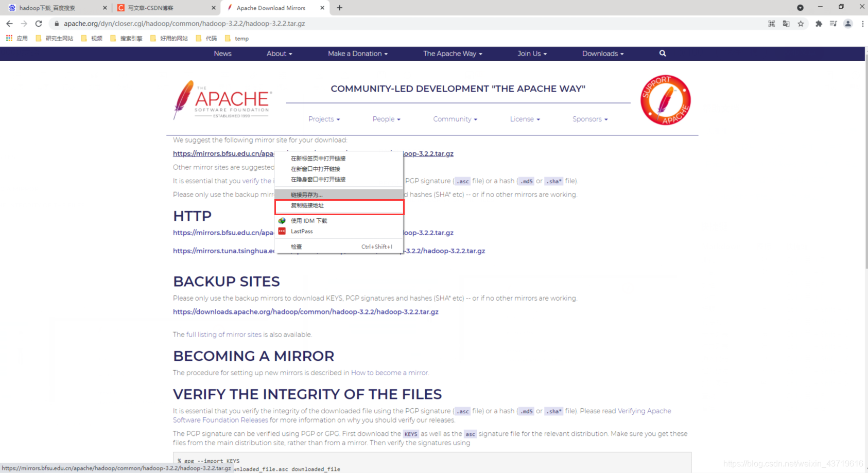Click the Apache Software Foundation logo
This screenshot has height=473, width=868.
click(x=222, y=100)
